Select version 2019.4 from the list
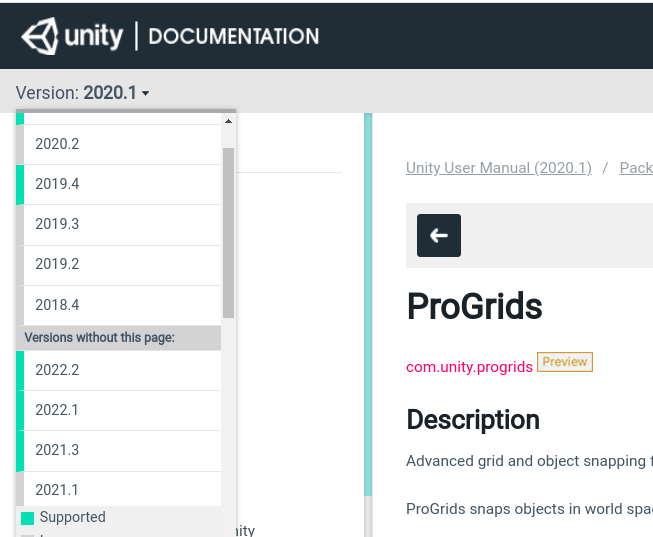This screenshot has height=537, width=653. click(x=57, y=184)
